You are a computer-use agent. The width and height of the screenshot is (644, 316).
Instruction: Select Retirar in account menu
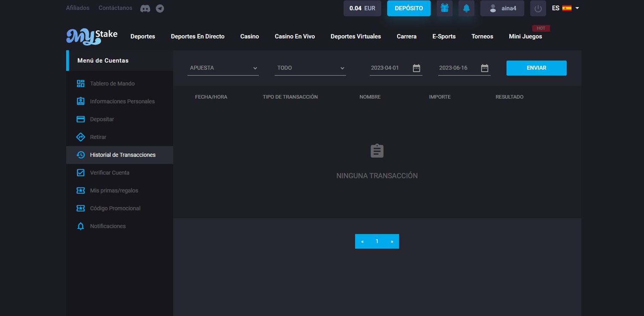tap(98, 137)
